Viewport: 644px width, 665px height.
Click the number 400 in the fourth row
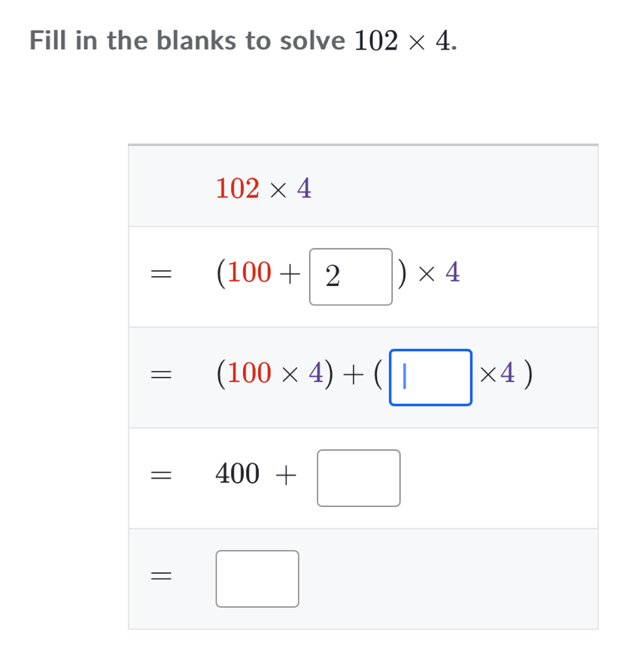point(237,474)
